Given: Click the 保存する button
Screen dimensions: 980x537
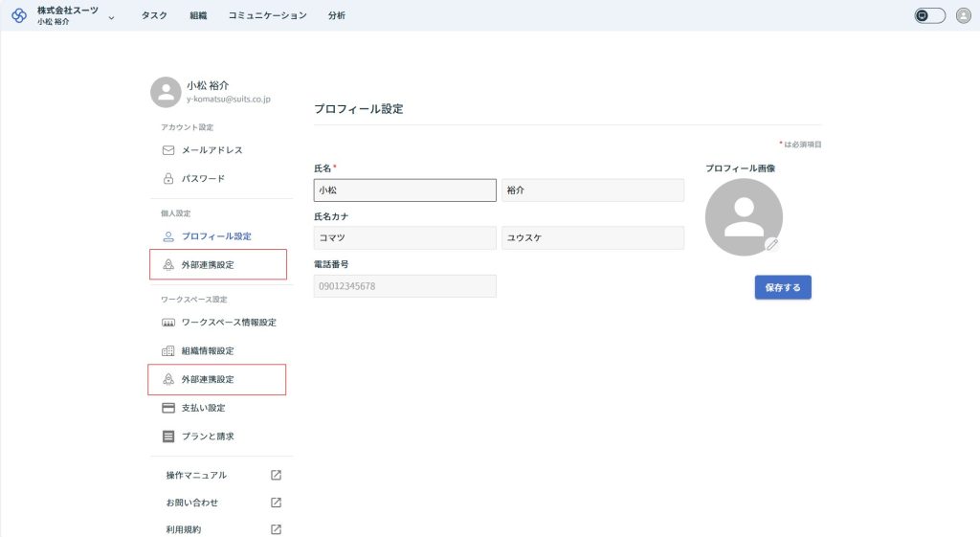Looking at the screenshot, I should click(x=783, y=287).
